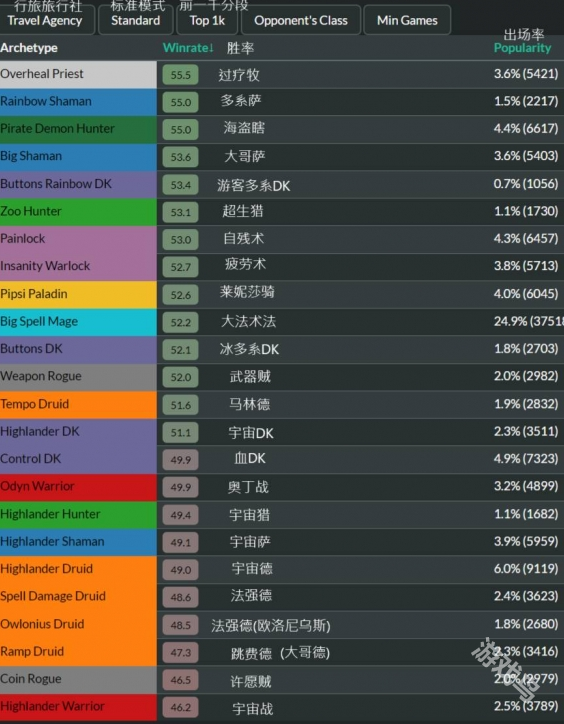Image resolution: width=564 pixels, height=724 pixels.
Task: Click the 52.1 winrate badge
Action: tap(181, 350)
